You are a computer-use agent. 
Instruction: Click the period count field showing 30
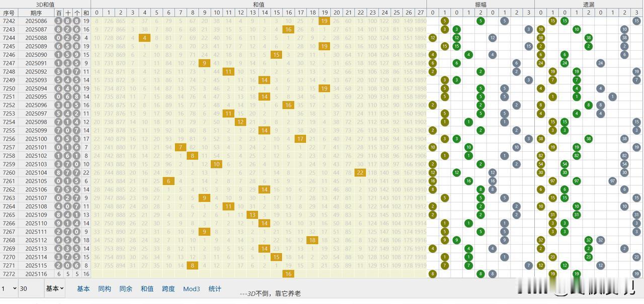pyautogui.click(x=31, y=288)
